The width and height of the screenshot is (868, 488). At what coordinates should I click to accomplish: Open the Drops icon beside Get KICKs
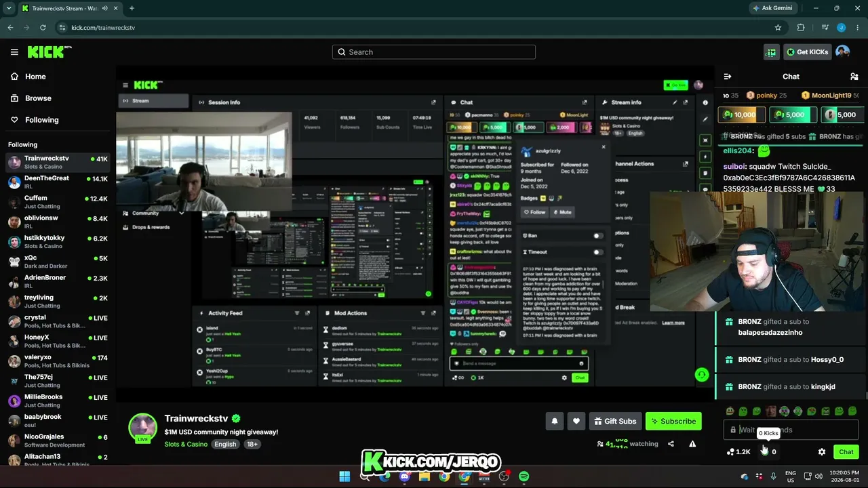tap(771, 52)
